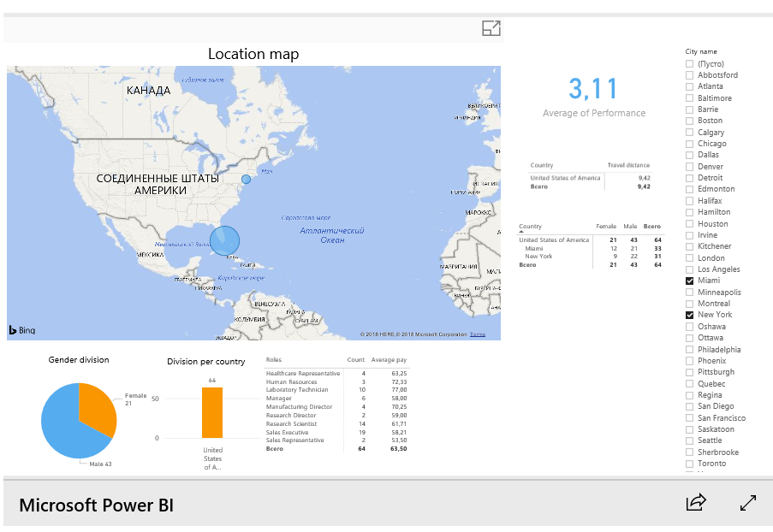Click the share icon in the footer

click(696, 502)
